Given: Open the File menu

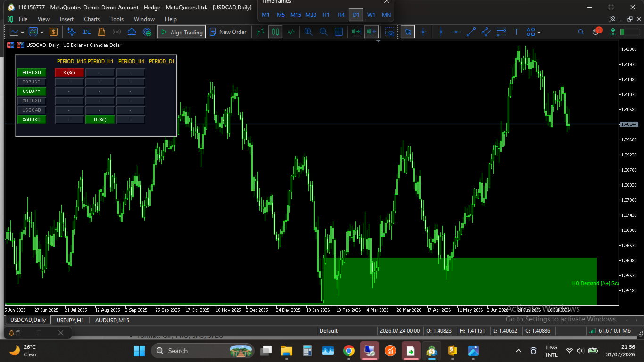Looking at the screenshot, I should pos(23,19).
